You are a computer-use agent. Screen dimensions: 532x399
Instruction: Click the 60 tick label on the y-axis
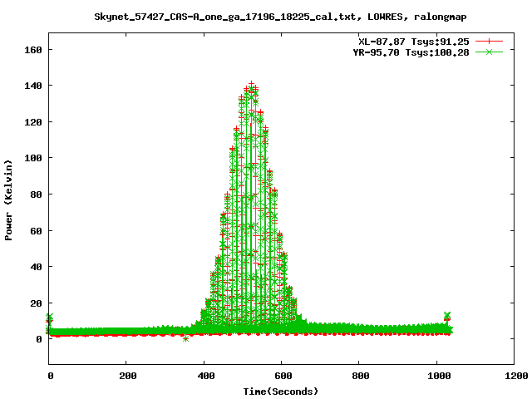tap(36, 230)
